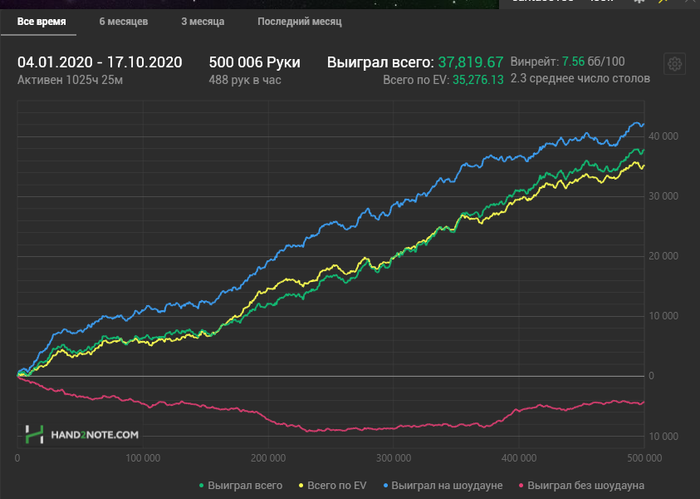Toggle the Выиграл всего legend line
The height and width of the screenshot is (499, 700).
[241, 485]
